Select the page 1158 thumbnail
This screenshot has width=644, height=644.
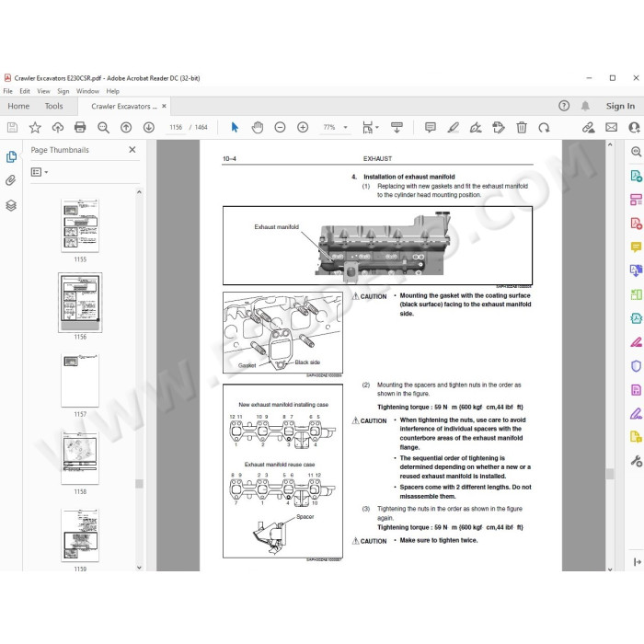[80, 458]
